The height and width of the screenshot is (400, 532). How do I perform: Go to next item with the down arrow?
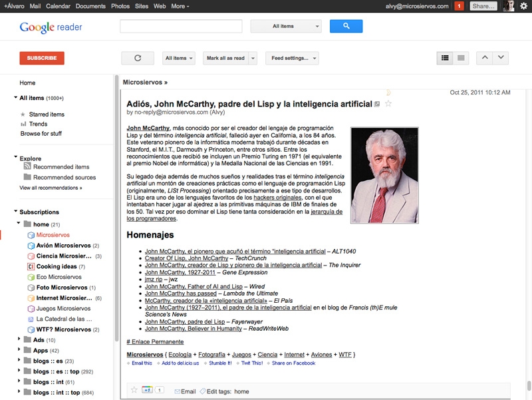[x=502, y=58]
